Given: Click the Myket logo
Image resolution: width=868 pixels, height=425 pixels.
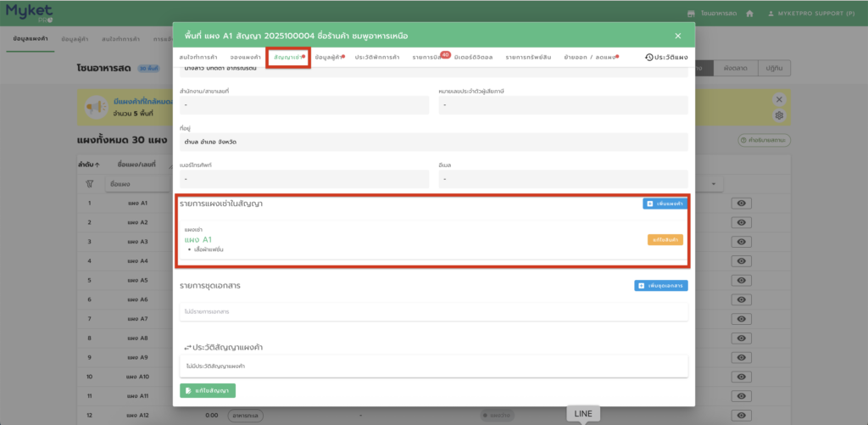Looking at the screenshot, I should coord(29,14).
